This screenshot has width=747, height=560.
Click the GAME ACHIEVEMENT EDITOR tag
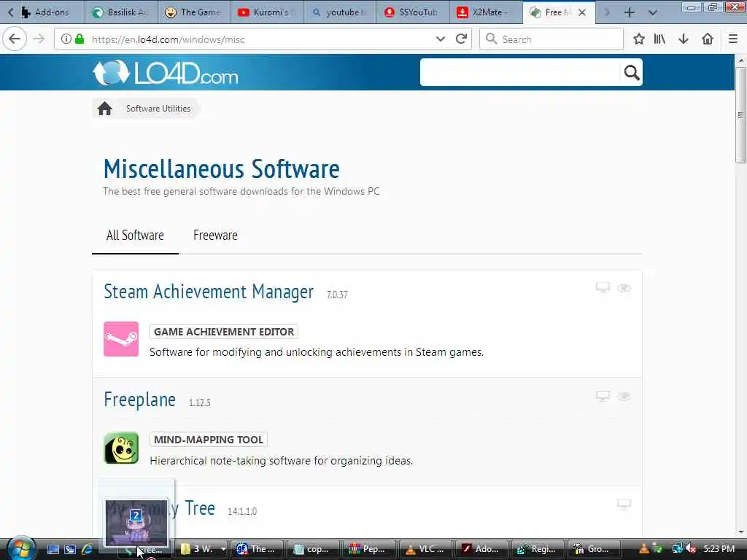224,332
